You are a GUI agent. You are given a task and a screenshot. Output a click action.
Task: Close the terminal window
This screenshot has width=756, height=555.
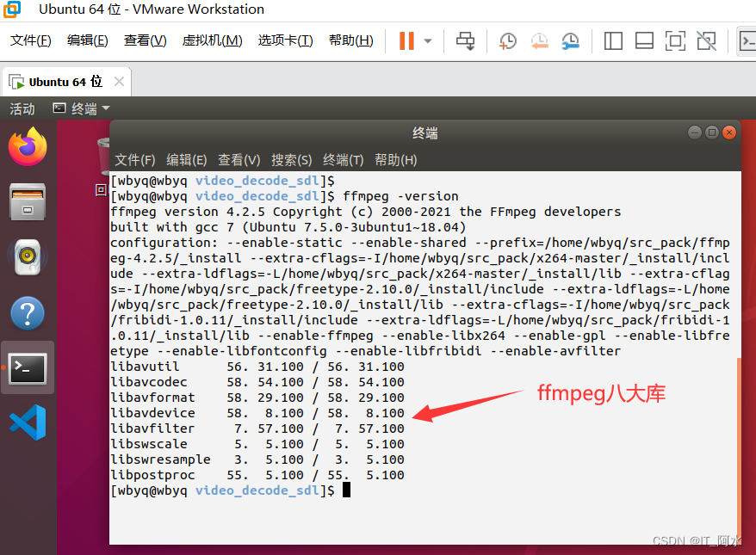pos(729,133)
